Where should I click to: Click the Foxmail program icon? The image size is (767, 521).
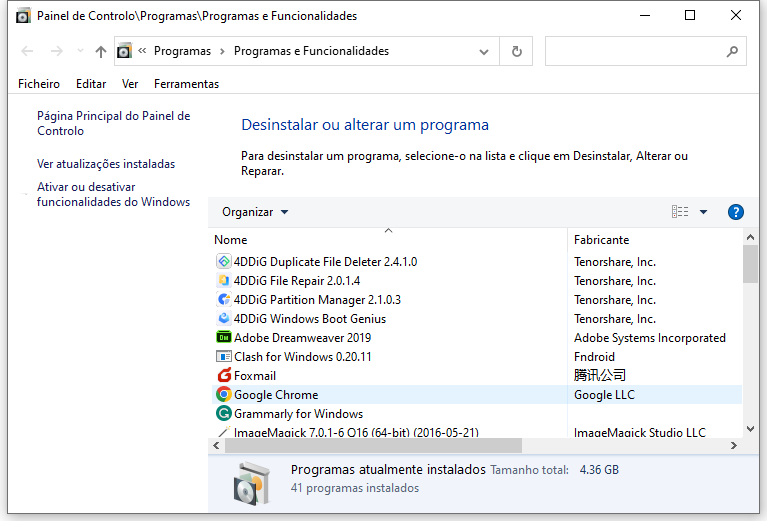pos(224,376)
